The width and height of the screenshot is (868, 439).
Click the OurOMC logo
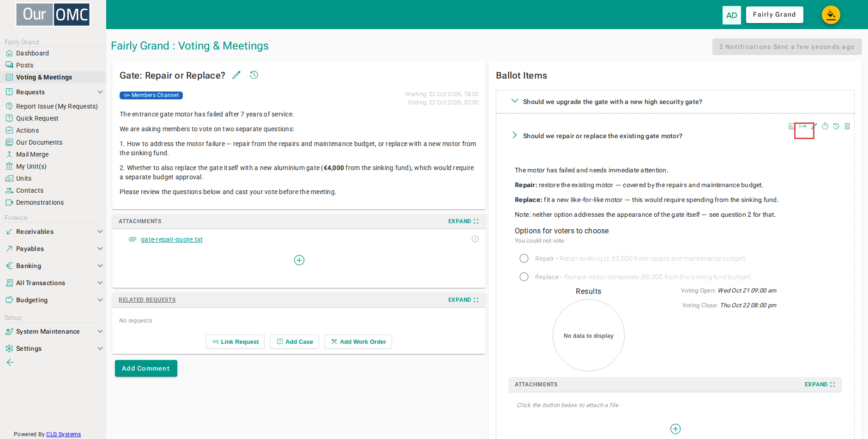[53, 14]
